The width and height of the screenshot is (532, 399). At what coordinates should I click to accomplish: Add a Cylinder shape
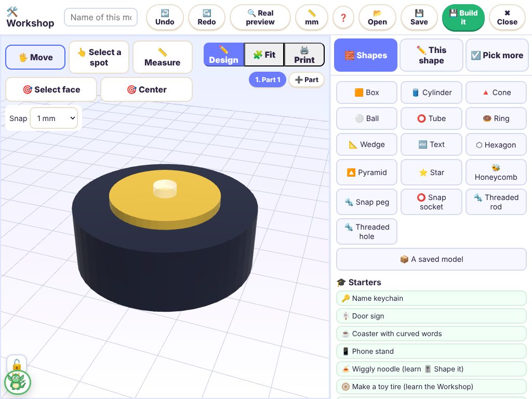pos(431,92)
